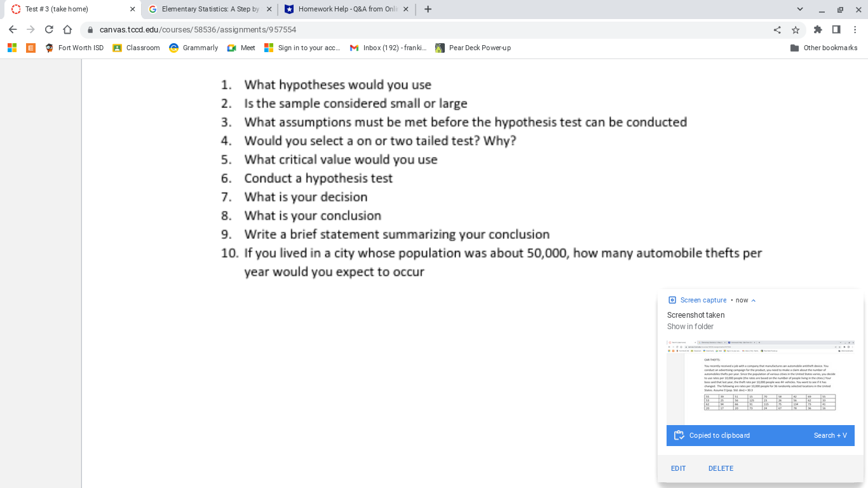Image resolution: width=868 pixels, height=488 pixels.
Task: Click the share icon in the address bar
Action: tap(776, 29)
